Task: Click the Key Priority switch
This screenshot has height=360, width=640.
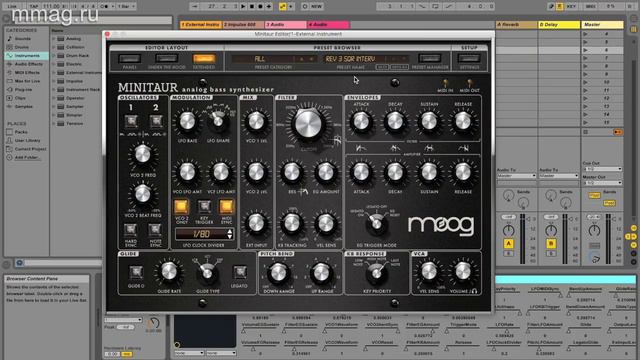Action: click(x=376, y=273)
